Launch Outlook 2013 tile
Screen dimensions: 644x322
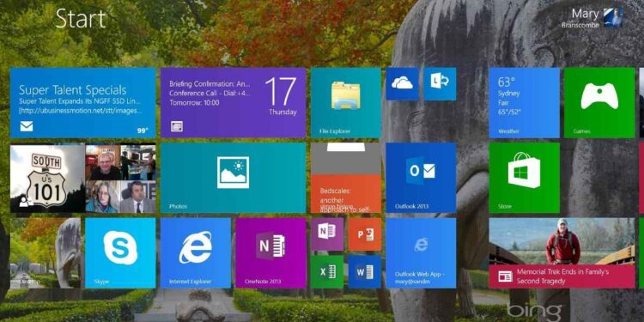click(421, 178)
